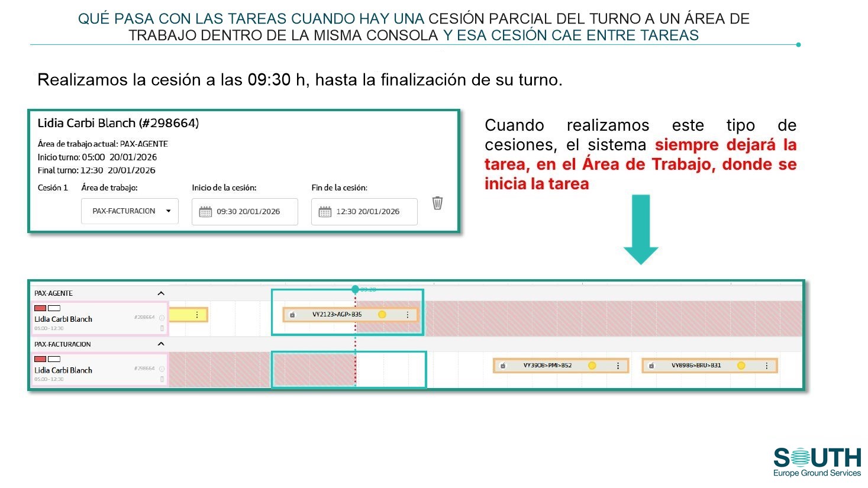The height and width of the screenshot is (488, 868).
Task: Click red tag on Lidia in PAX-FACTURACION
Action: 40,359
